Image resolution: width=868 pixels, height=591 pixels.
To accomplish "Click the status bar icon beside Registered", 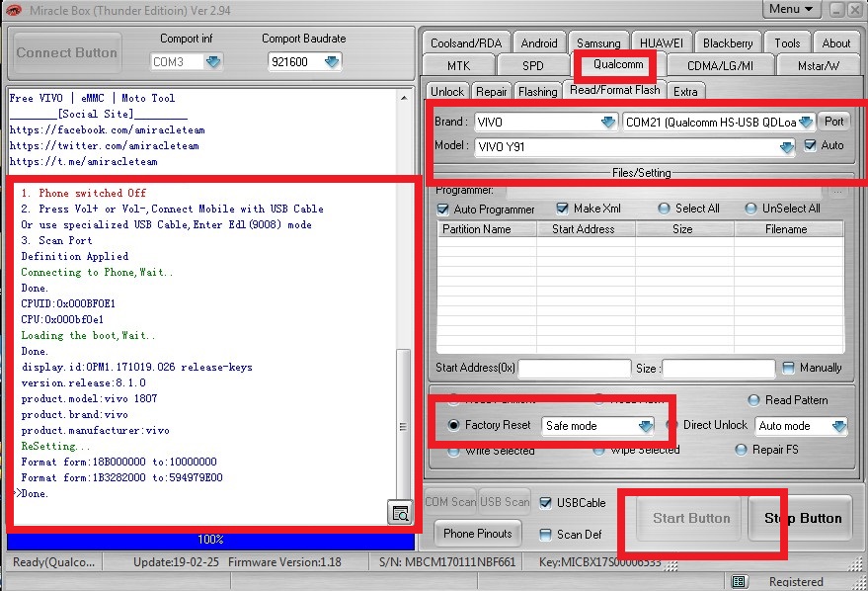I will [x=738, y=581].
